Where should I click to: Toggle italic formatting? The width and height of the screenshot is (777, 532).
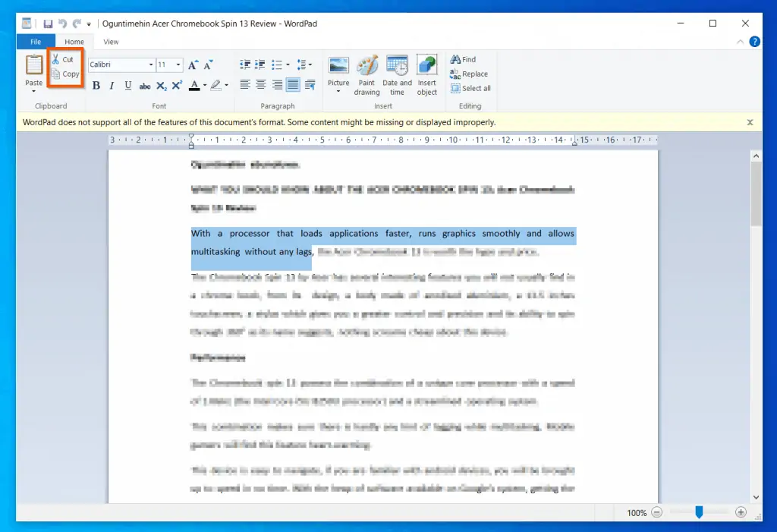click(112, 85)
